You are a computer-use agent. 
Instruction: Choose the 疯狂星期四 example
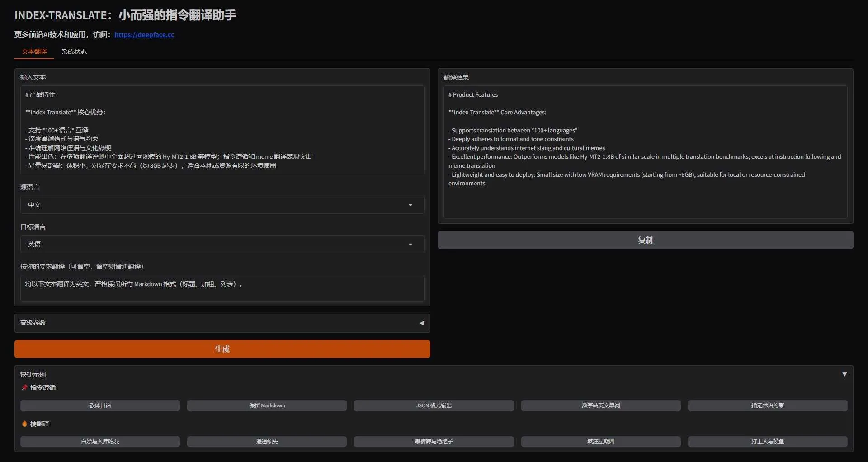[x=601, y=442]
